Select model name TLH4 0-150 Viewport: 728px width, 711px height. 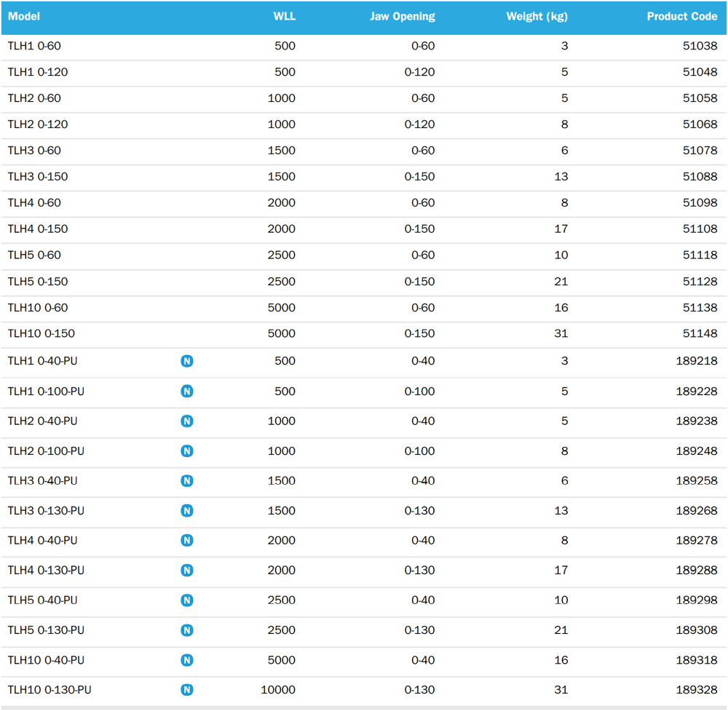(38, 229)
